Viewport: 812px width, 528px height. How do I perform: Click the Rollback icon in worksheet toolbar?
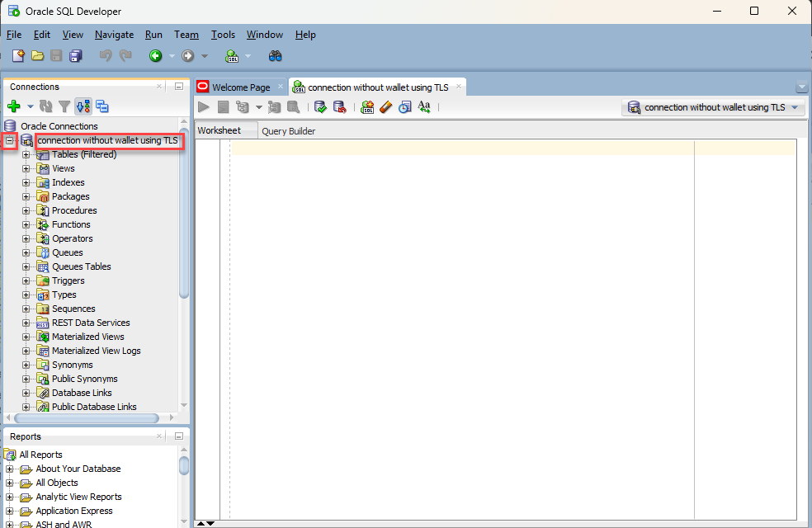(339, 107)
